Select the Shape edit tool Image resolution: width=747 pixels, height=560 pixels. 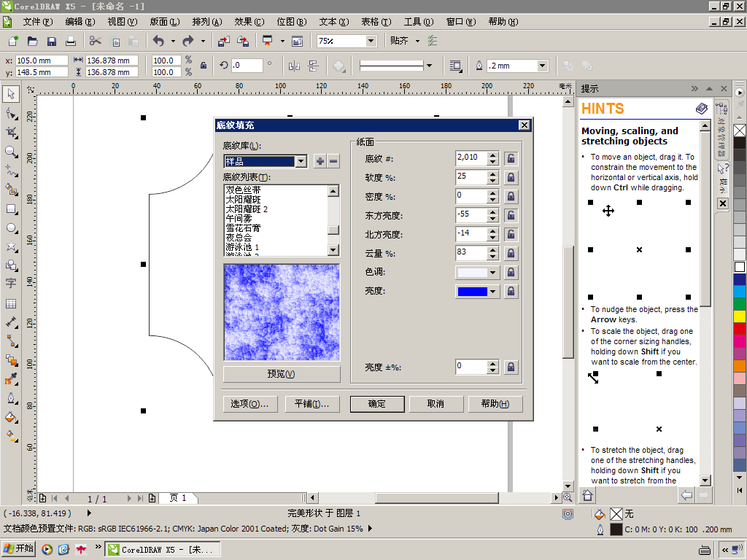click(11, 113)
